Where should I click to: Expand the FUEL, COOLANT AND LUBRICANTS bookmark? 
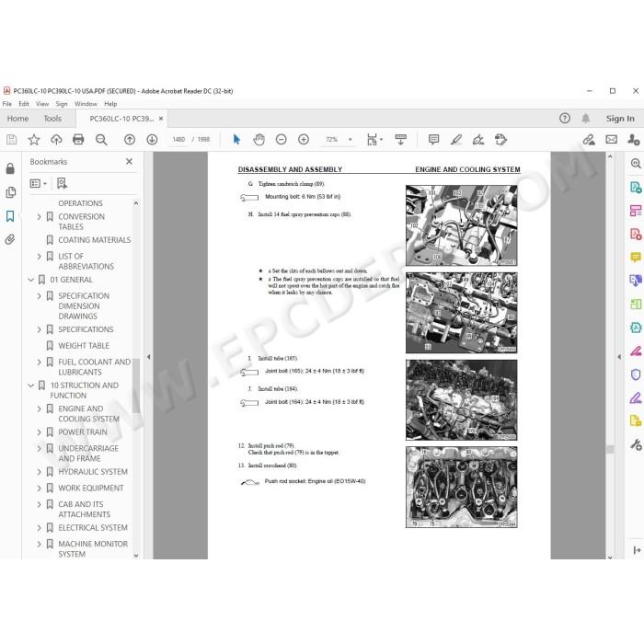[x=39, y=362]
